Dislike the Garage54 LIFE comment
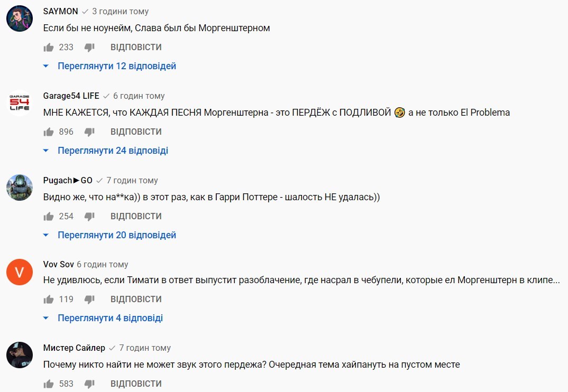 click(x=89, y=132)
